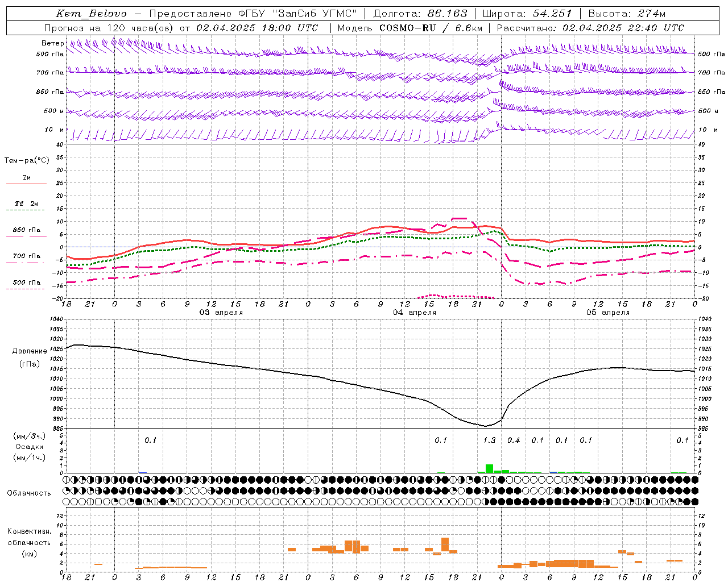Click the Тем-ра(°C) temperature panel label
Screen dimensions: 728x582
[27, 161]
